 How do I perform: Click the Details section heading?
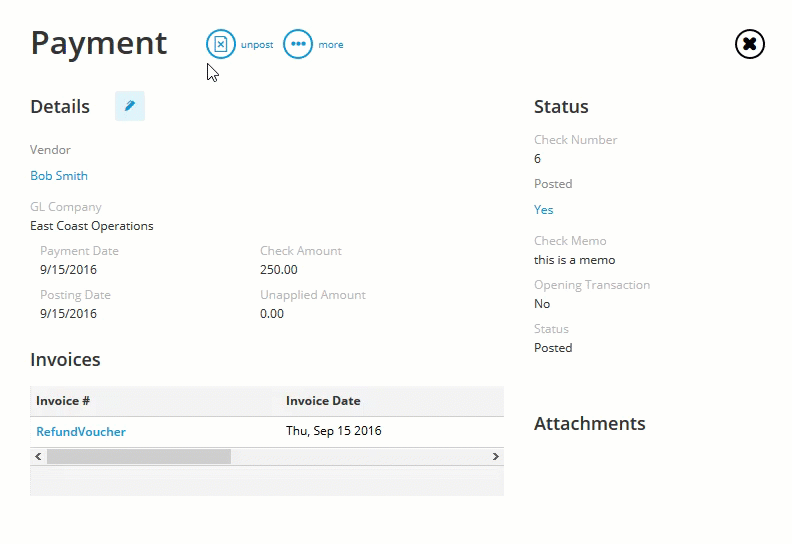(x=60, y=107)
